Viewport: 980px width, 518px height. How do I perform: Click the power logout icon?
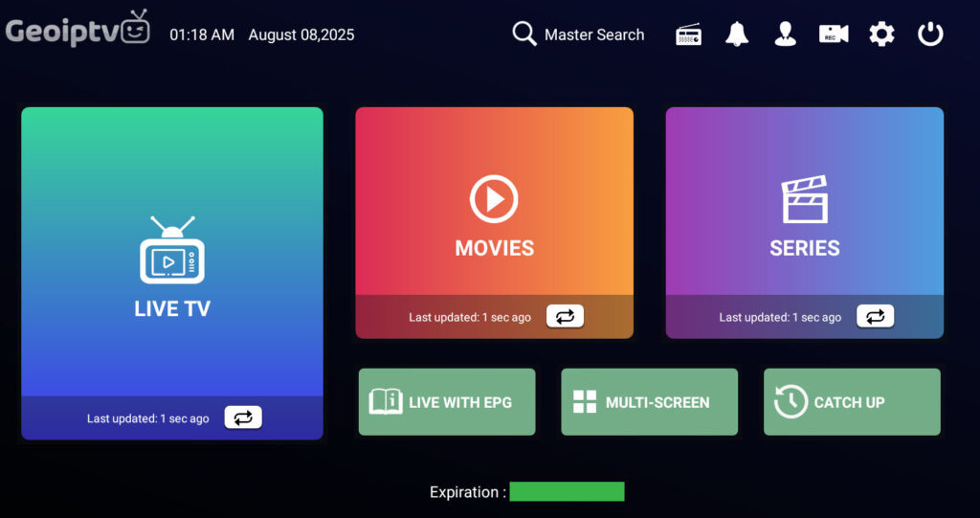click(x=930, y=34)
